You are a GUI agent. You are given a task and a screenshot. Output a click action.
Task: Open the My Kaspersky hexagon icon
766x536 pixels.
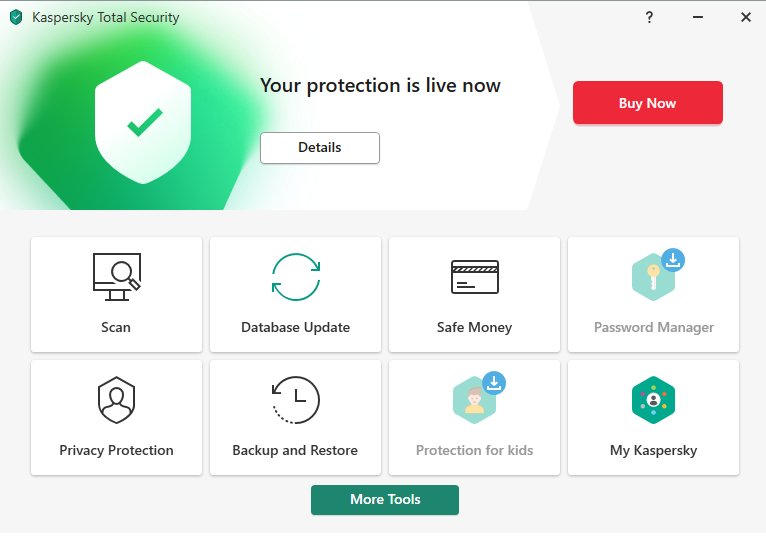[653, 400]
